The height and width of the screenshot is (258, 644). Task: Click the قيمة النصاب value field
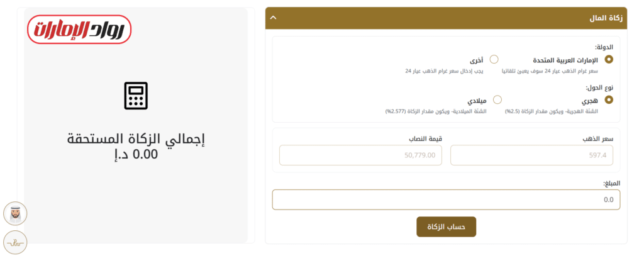[x=360, y=155]
